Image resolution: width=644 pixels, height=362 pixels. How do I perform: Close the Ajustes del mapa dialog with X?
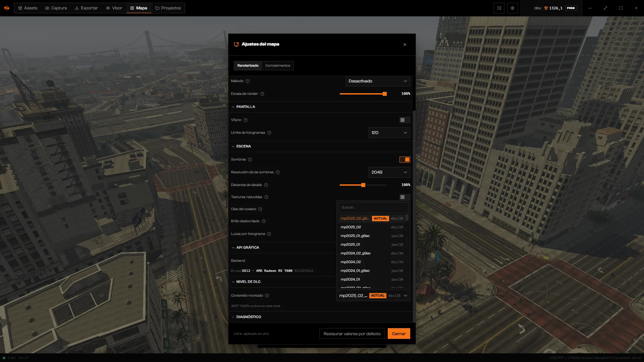click(405, 45)
